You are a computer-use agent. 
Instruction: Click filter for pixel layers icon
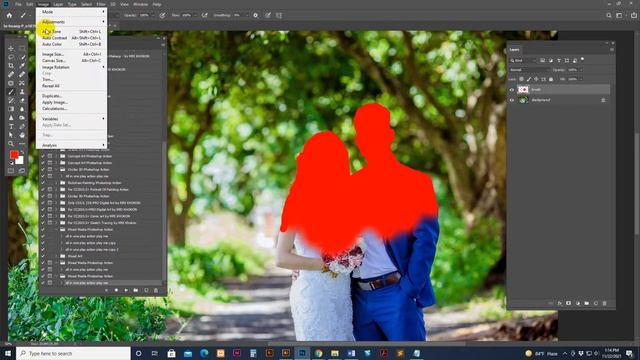point(542,60)
